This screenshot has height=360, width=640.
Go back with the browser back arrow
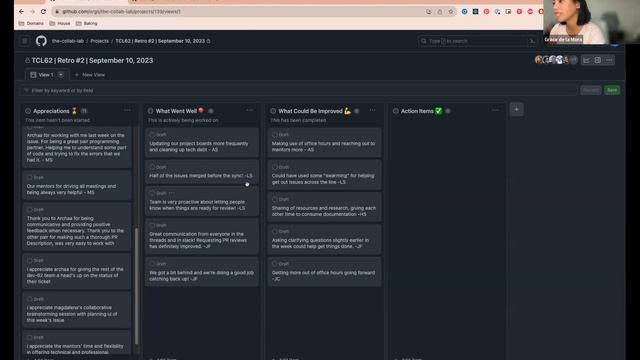(22, 11)
